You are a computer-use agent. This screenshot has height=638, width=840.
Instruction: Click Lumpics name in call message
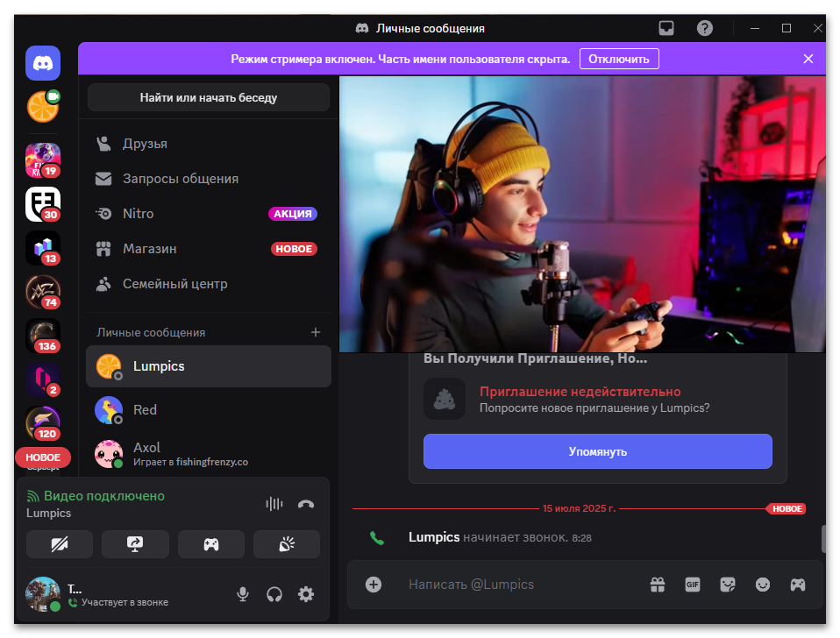434,537
